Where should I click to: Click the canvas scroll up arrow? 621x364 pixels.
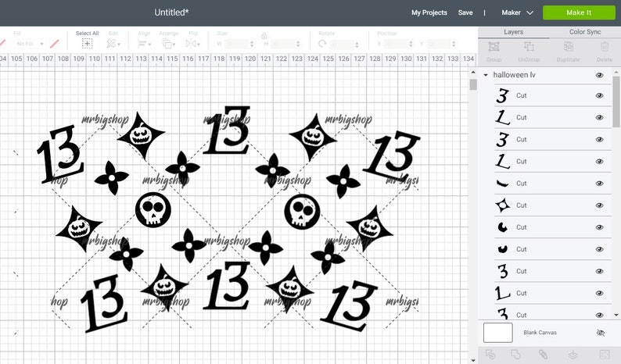click(473, 73)
